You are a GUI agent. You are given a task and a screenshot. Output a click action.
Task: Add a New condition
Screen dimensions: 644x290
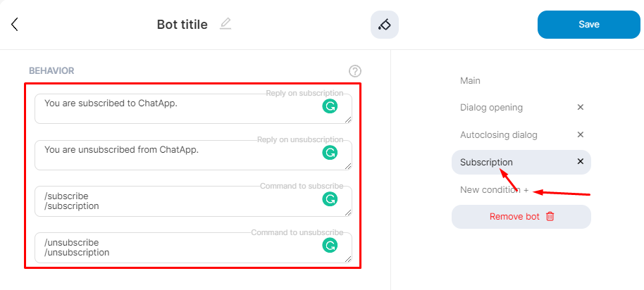click(494, 190)
